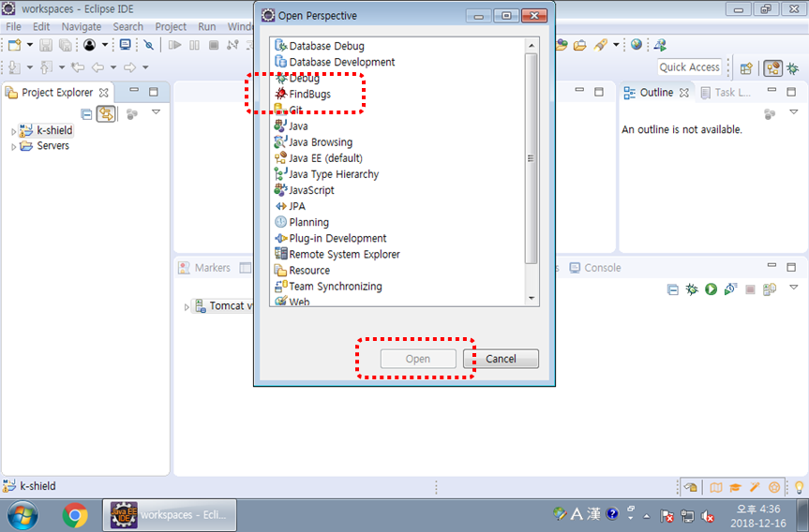Switch to Debug perspective icon
Screen dimensions: 809x532
point(793,68)
